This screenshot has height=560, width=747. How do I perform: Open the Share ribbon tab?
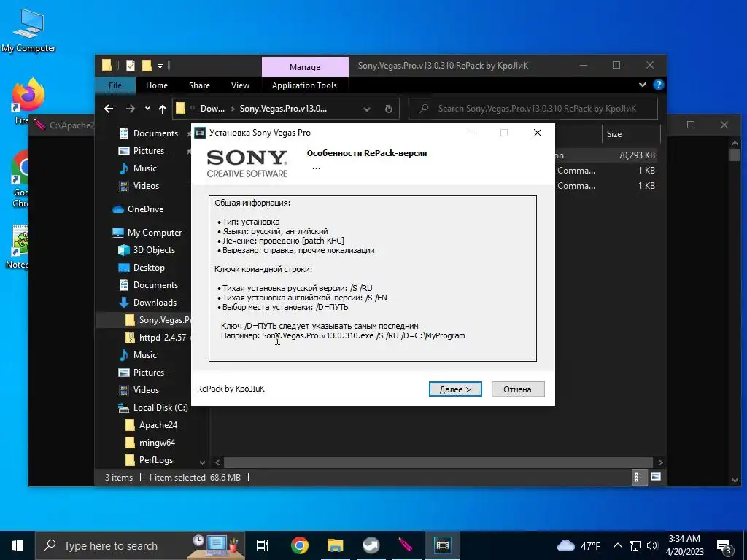[x=199, y=85]
